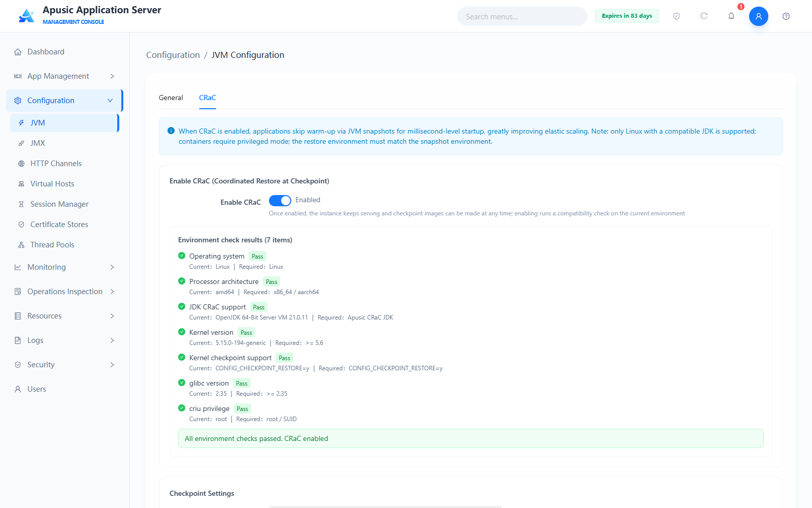Click the info icon in the CRaC notice
This screenshot has width=812, height=508.
(171, 131)
